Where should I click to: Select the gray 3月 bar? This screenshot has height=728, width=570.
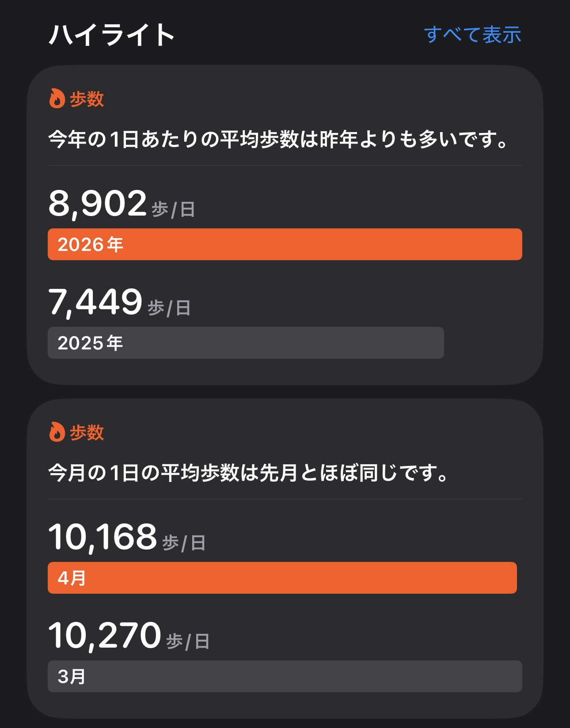point(285,676)
